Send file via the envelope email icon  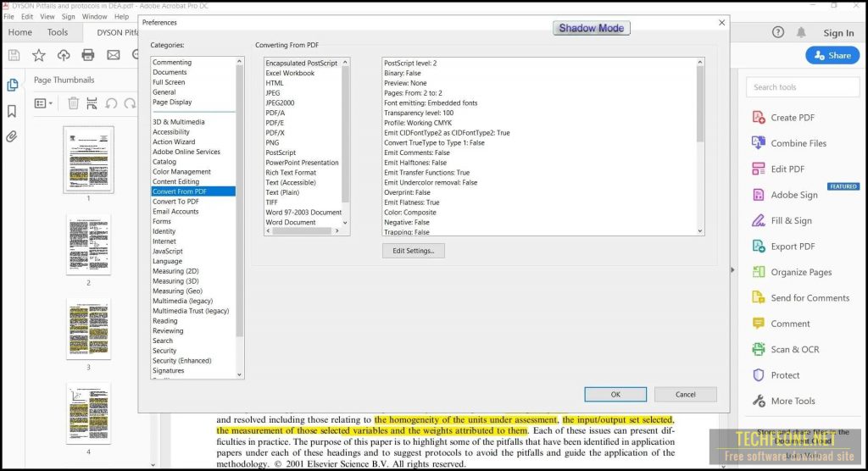114,55
